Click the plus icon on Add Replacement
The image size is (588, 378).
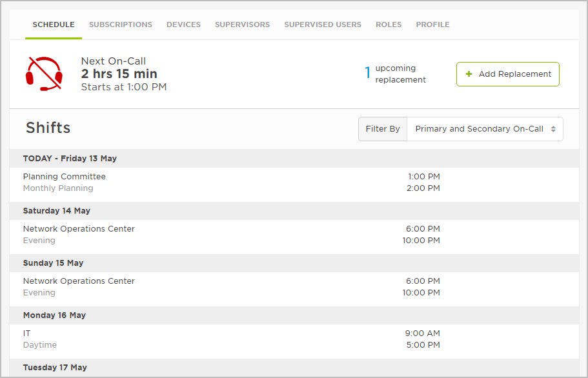pyautogui.click(x=470, y=74)
